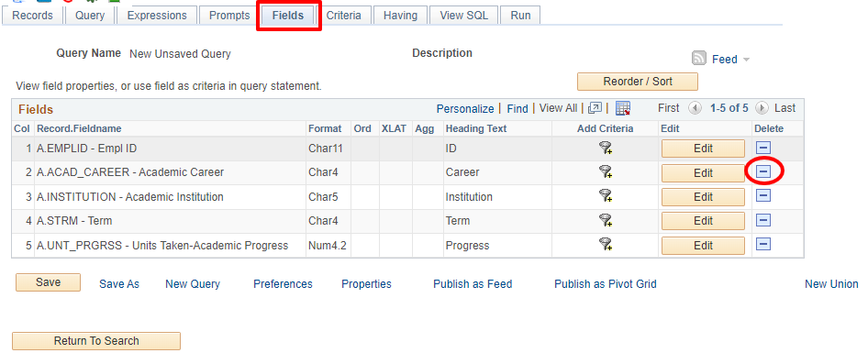Image resolution: width=868 pixels, height=364 pixels.
Task: Open the Publish as Pivot Grid link
Action: [606, 284]
